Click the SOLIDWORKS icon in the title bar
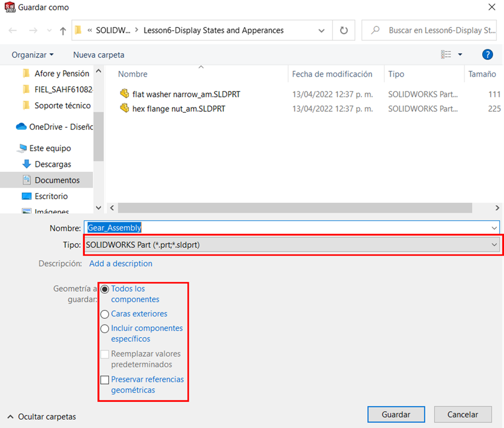The width and height of the screenshot is (504, 428). tap(10, 7)
